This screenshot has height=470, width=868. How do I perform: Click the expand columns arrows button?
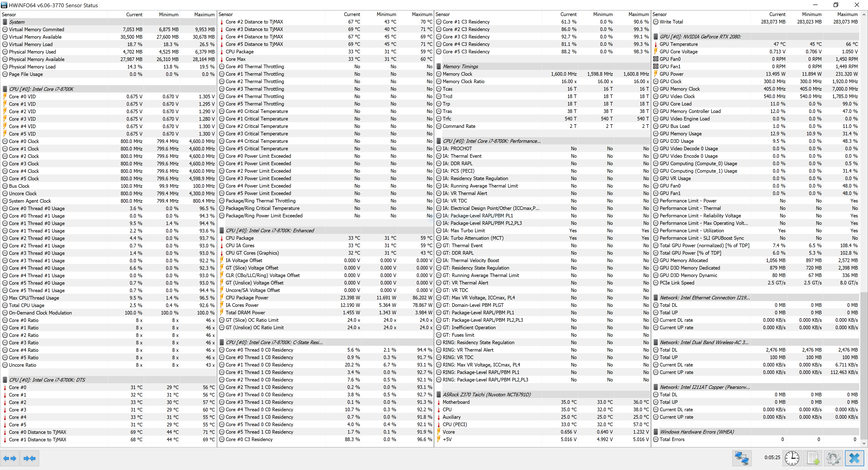click(10, 458)
